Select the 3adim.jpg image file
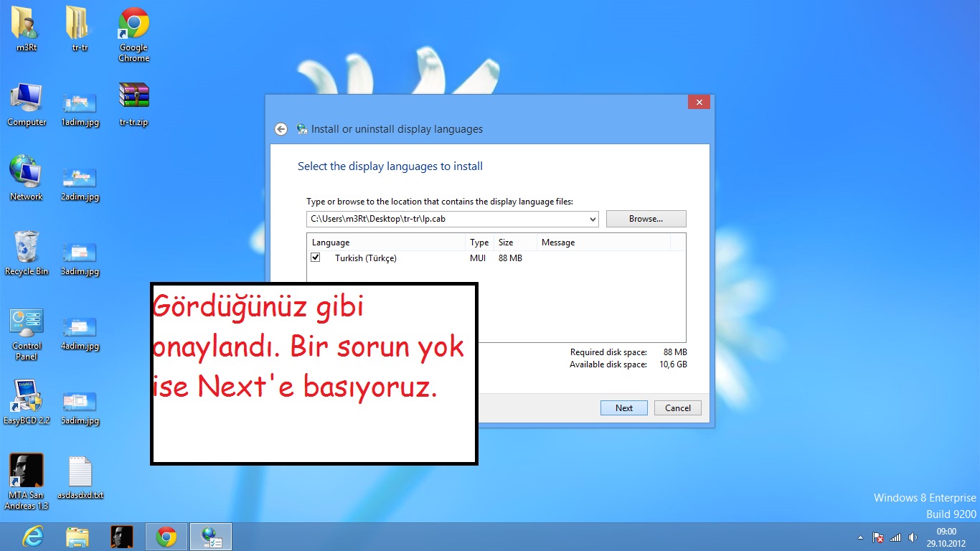This screenshot has height=551, width=980. 80,258
